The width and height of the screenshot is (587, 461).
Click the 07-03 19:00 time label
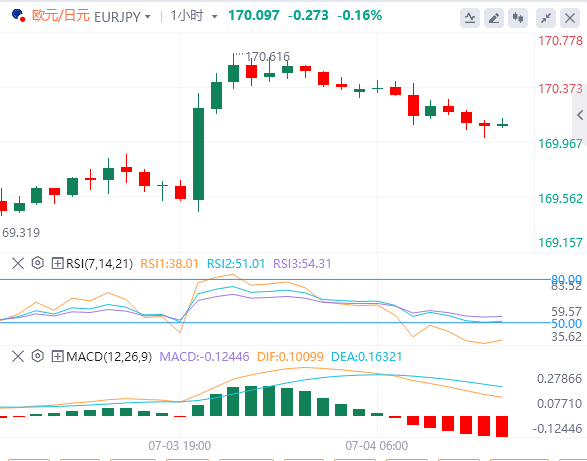pyautogui.click(x=180, y=446)
